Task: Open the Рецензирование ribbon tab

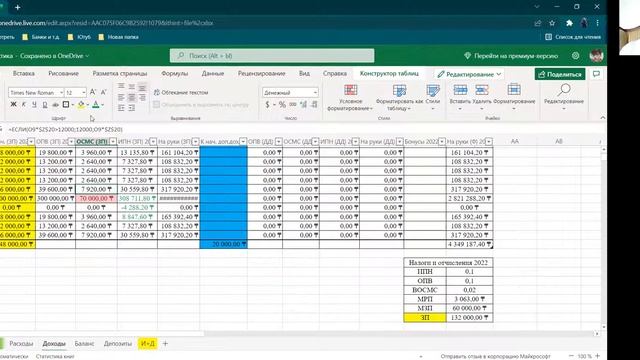Action: click(262, 73)
